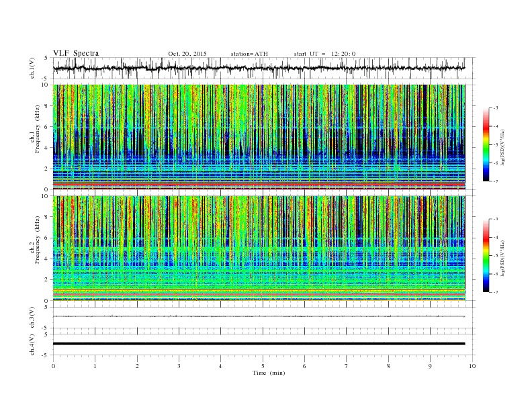532x411 pixels.
Task: Click the "VLF Spectra" plot title
Action: [76, 53]
